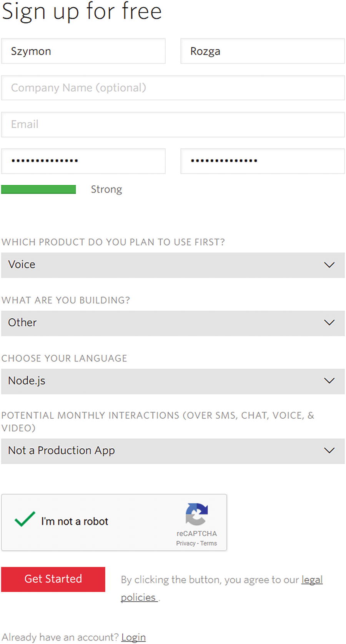346x644 pixels.
Task: Open the reCAPTCHA Privacy link
Action: tap(186, 543)
